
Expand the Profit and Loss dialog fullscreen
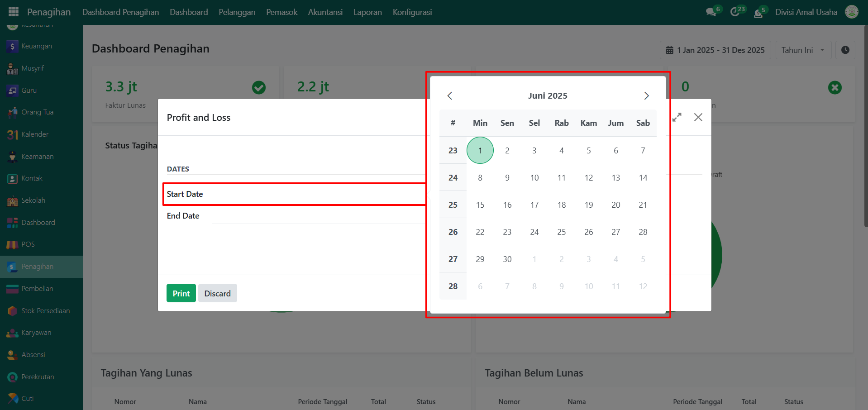coord(677,117)
